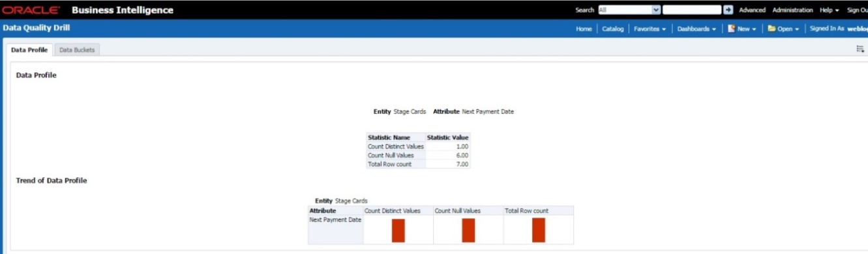
Task: Click Trend of Data Profile heading
Action: pos(52,180)
